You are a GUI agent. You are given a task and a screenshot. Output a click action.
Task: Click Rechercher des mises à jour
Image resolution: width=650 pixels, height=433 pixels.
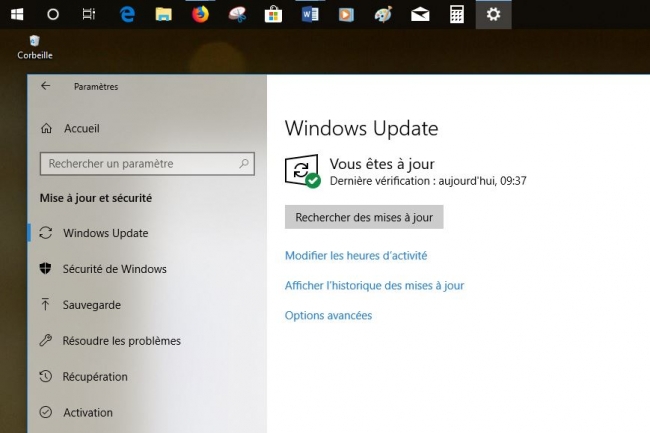[x=364, y=217]
